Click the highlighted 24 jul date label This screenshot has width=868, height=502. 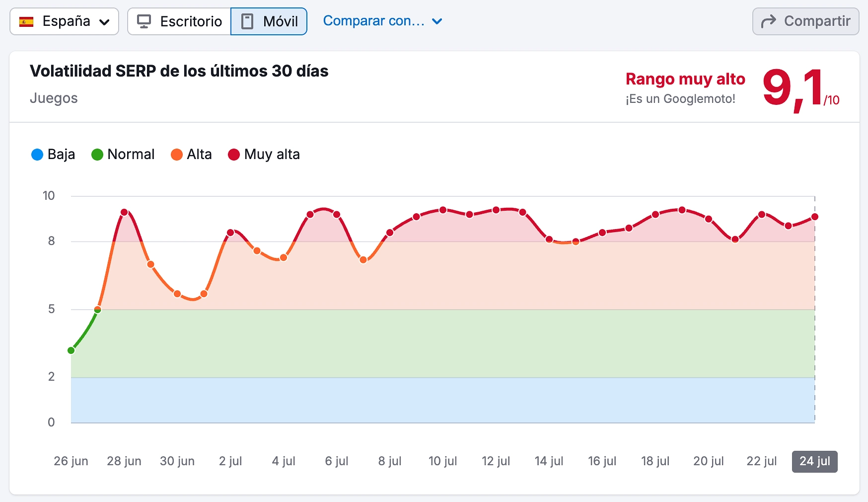pos(814,461)
